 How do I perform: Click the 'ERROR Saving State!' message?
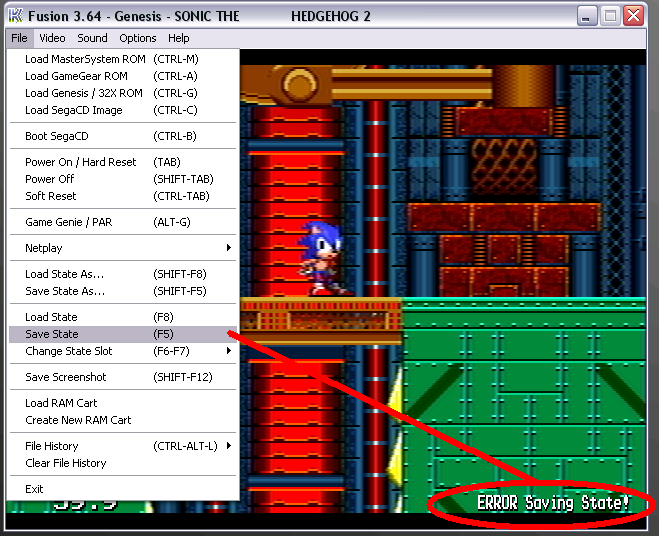tap(553, 503)
